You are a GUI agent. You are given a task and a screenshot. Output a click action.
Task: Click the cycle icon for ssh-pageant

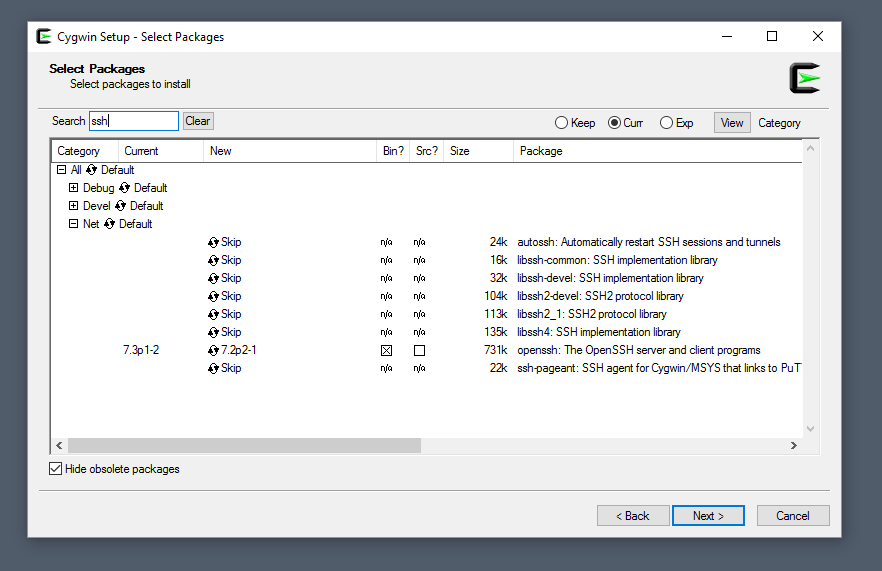[x=213, y=368]
